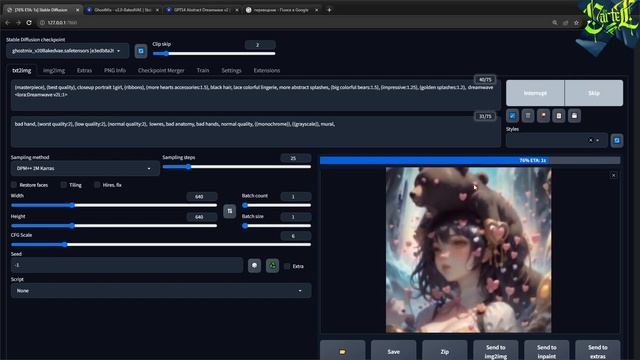Open the PNG Info tab

115,70
